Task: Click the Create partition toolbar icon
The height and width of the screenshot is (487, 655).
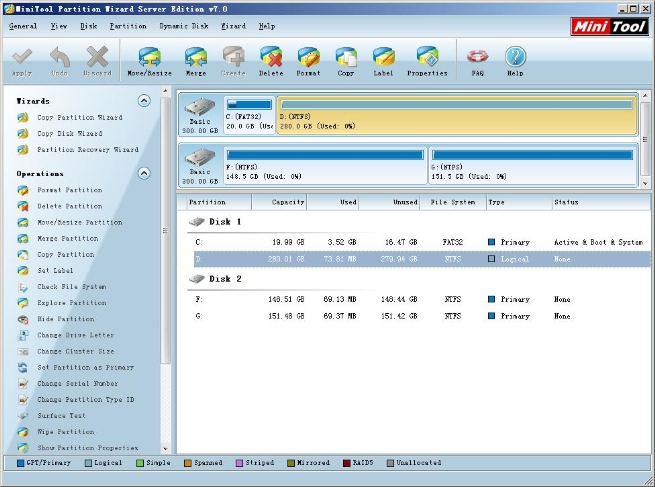Action: coord(233,57)
